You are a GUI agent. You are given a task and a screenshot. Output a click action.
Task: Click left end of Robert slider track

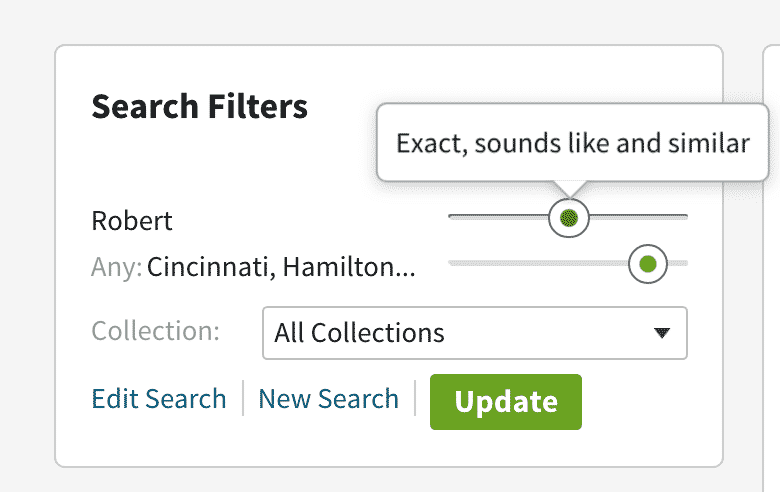tap(453, 217)
